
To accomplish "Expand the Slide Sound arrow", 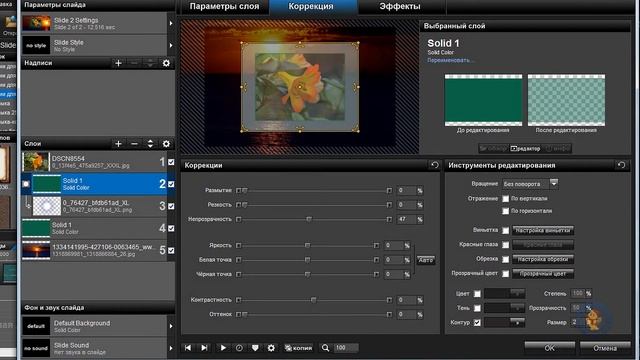I will 171,348.
